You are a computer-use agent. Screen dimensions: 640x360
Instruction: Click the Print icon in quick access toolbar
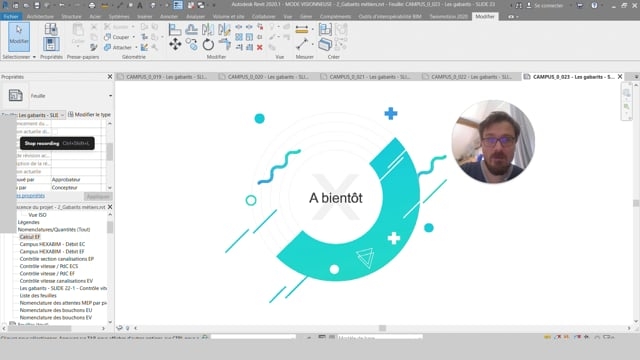coord(92,6)
